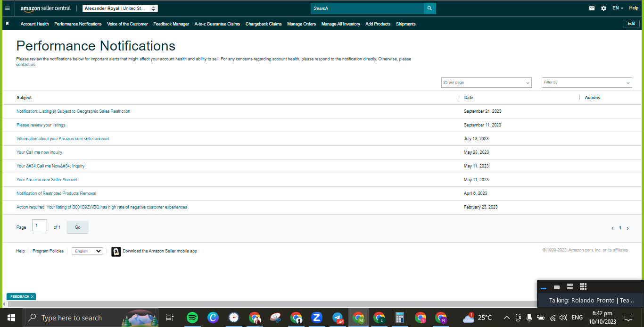Open the volume control in system tray
644x327 pixels.
point(563,318)
